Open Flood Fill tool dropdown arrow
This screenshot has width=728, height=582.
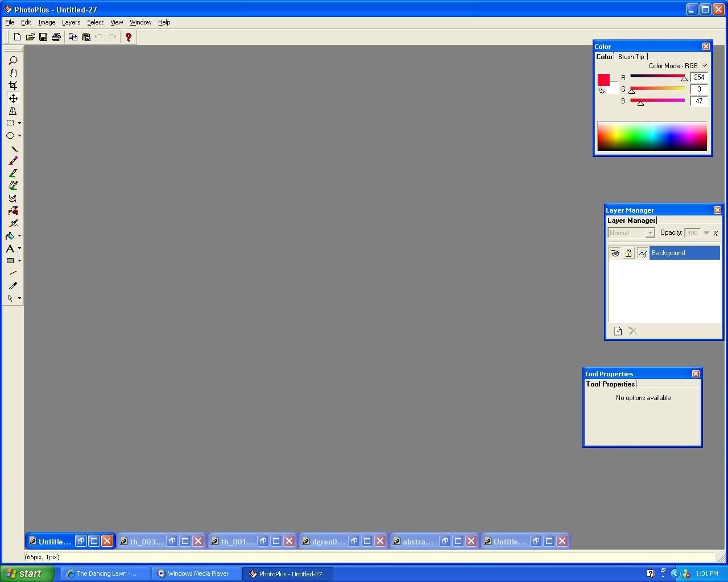coord(19,236)
